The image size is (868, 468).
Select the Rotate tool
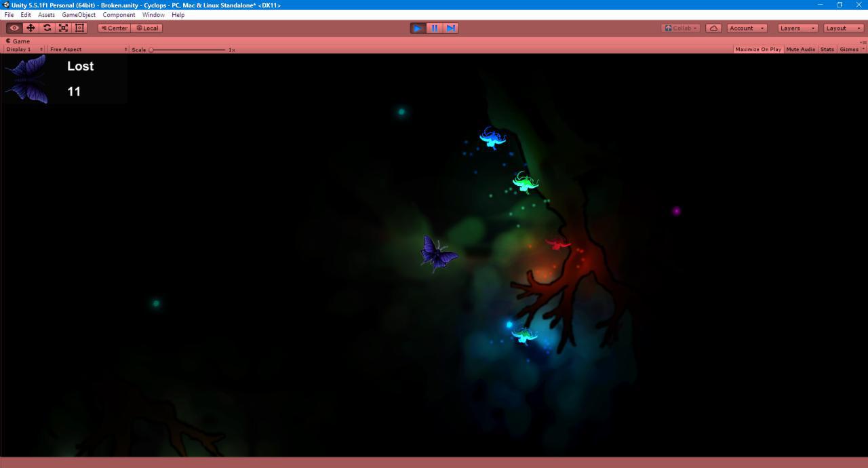click(47, 28)
